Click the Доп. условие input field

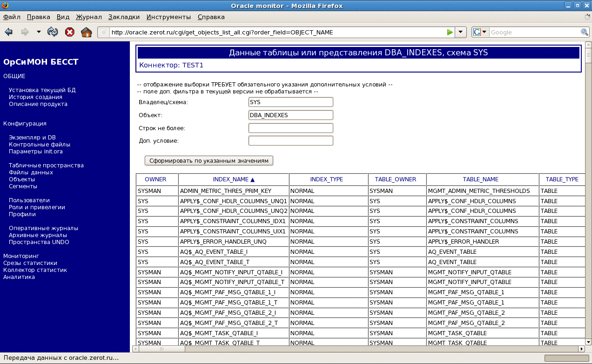pos(291,140)
